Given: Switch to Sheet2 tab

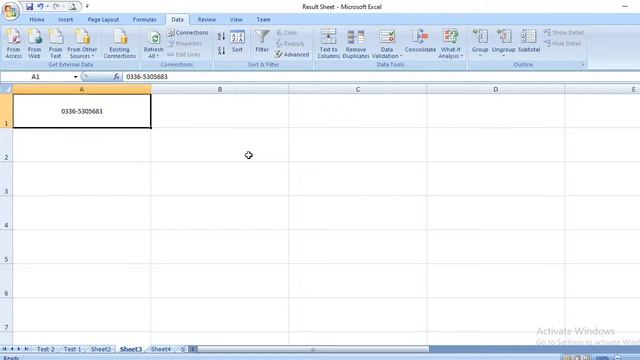Looking at the screenshot, I should (x=101, y=349).
